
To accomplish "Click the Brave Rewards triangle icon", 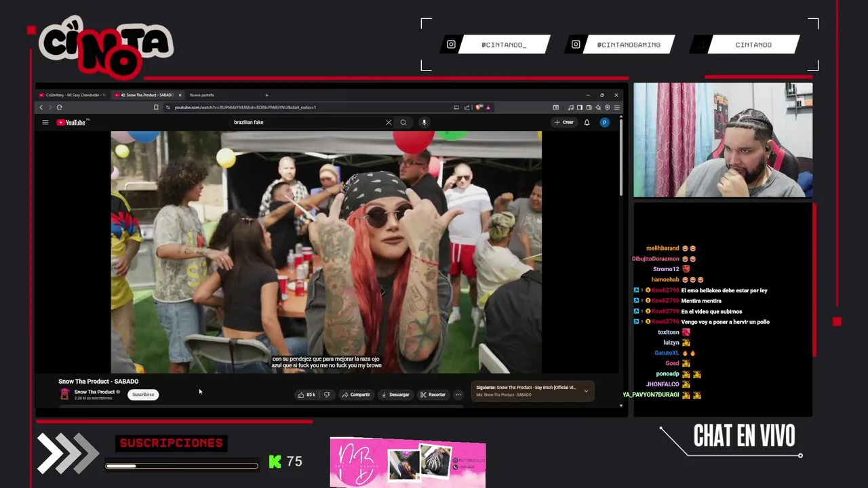I will click(x=488, y=107).
